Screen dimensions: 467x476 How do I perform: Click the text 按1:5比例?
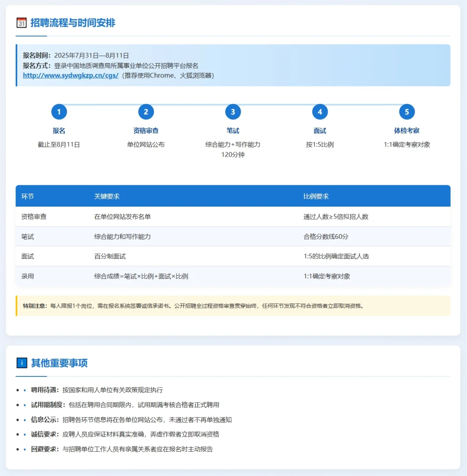[x=320, y=145]
